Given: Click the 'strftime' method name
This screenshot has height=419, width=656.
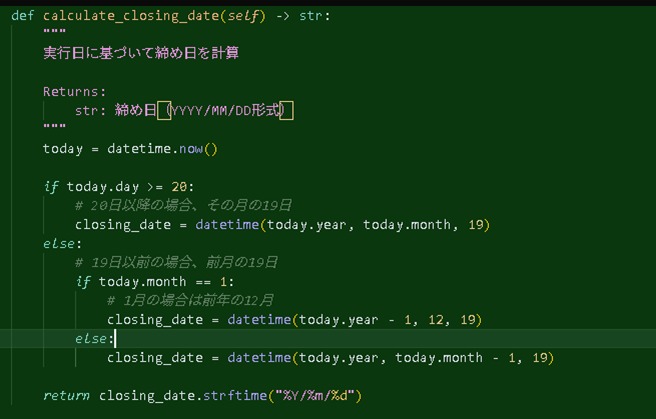Looking at the screenshot, I should (x=235, y=396).
